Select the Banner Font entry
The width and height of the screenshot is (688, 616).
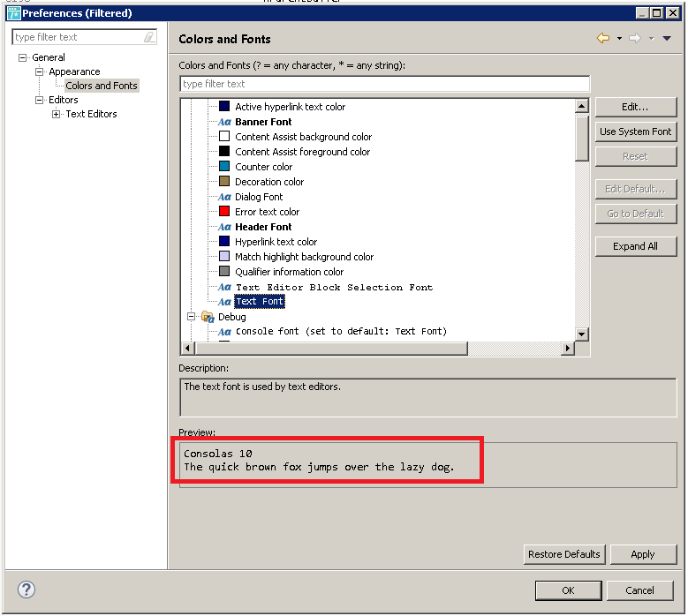click(263, 122)
